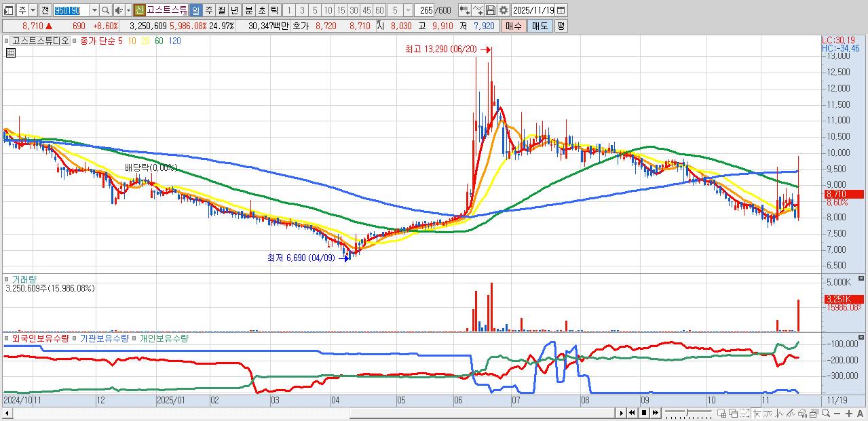Select the 일 daily period button
This screenshot has width=868, height=421.
pyautogui.click(x=195, y=10)
